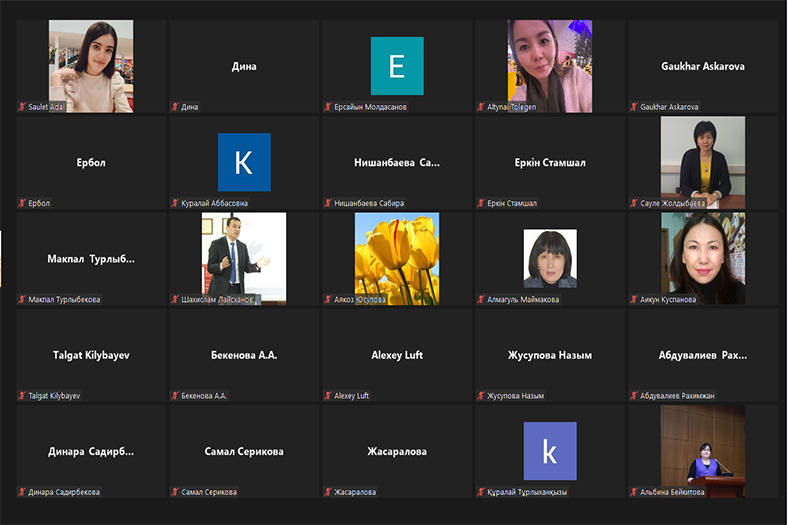The image size is (788, 525).
Task: Click the Еркін Стамшал participant tile
Action: click(548, 162)
